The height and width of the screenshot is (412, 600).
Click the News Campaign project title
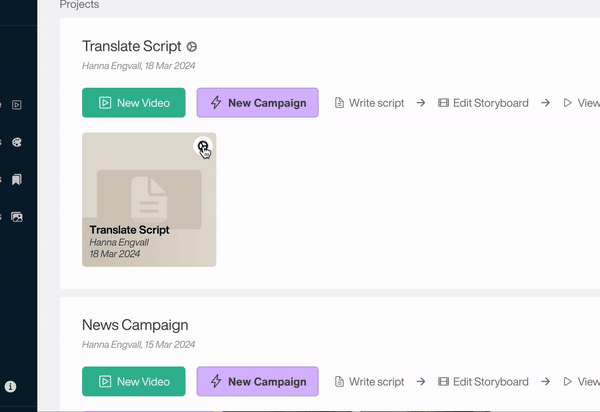[x=135, y=325]
